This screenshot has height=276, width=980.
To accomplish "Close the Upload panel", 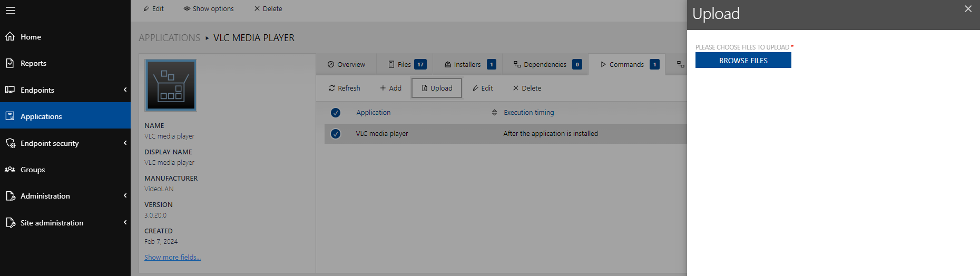I will pos(968,9).
